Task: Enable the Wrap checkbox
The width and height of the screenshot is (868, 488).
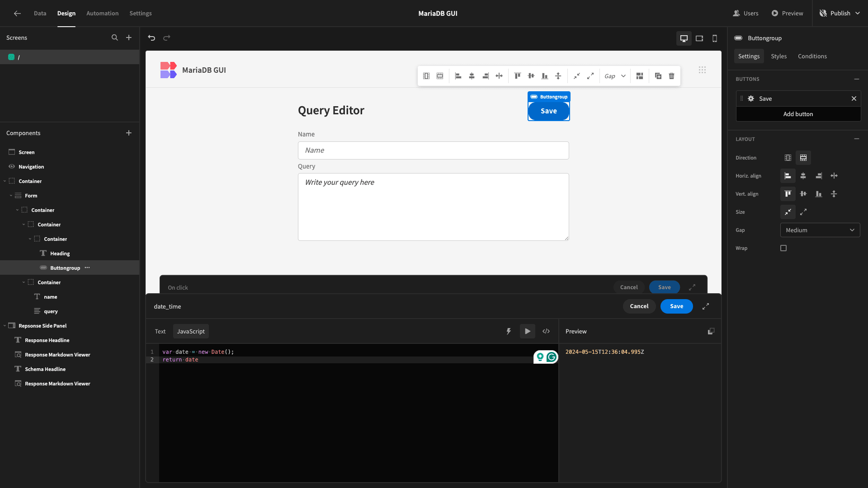Action: (x=783, y=248)
